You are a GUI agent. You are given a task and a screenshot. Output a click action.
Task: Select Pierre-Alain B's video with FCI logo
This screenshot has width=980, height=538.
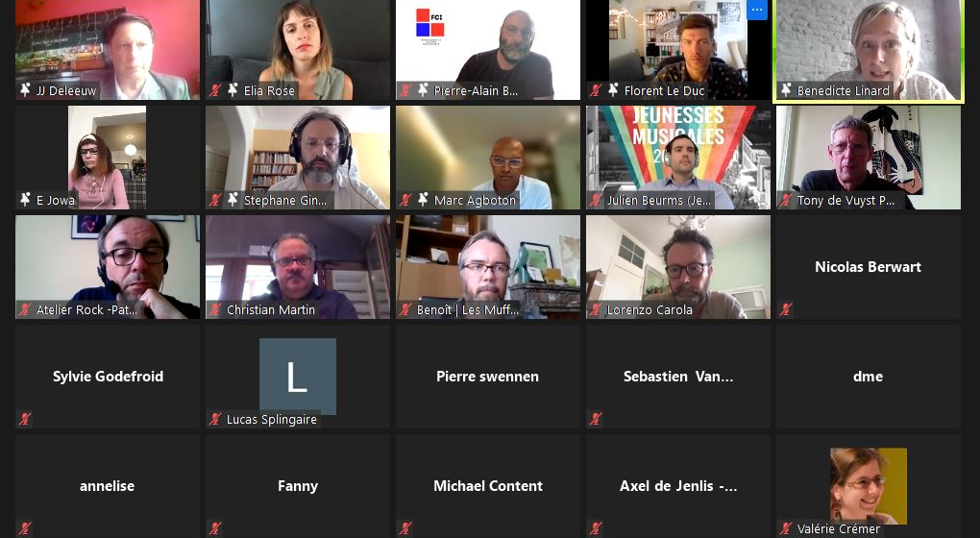click(487, 49)
